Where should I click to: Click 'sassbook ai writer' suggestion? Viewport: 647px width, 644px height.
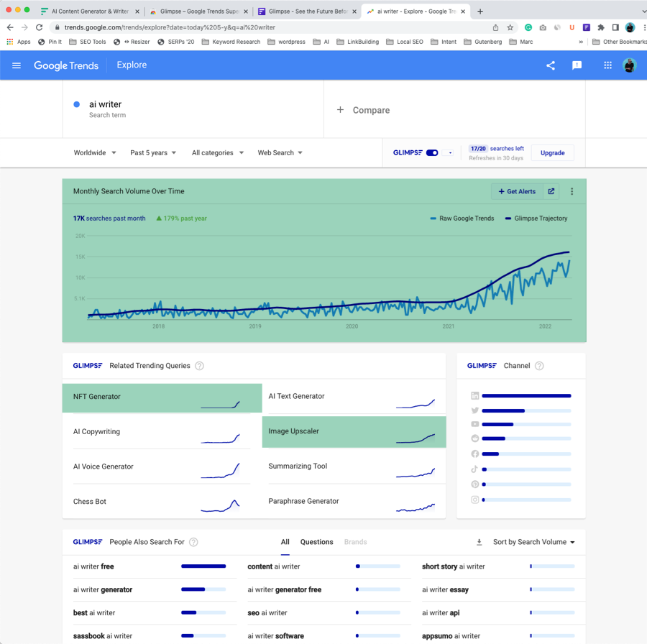coord(103,636)
